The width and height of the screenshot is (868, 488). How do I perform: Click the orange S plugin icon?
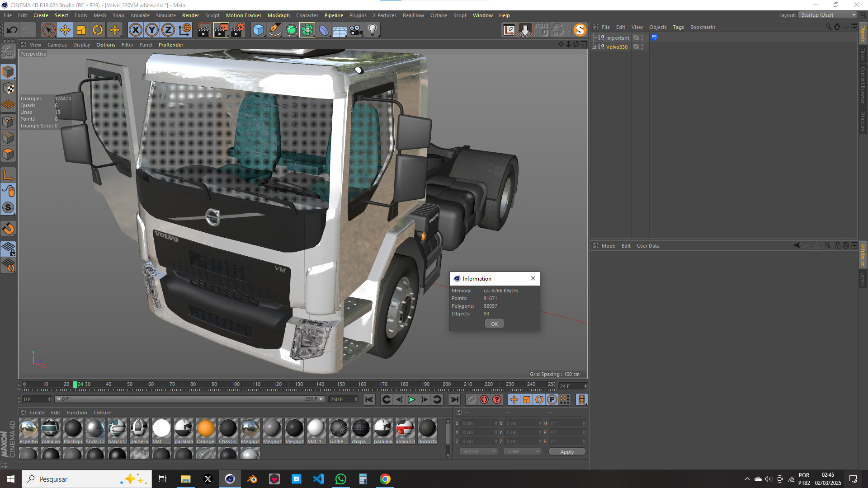coord(580,30)
